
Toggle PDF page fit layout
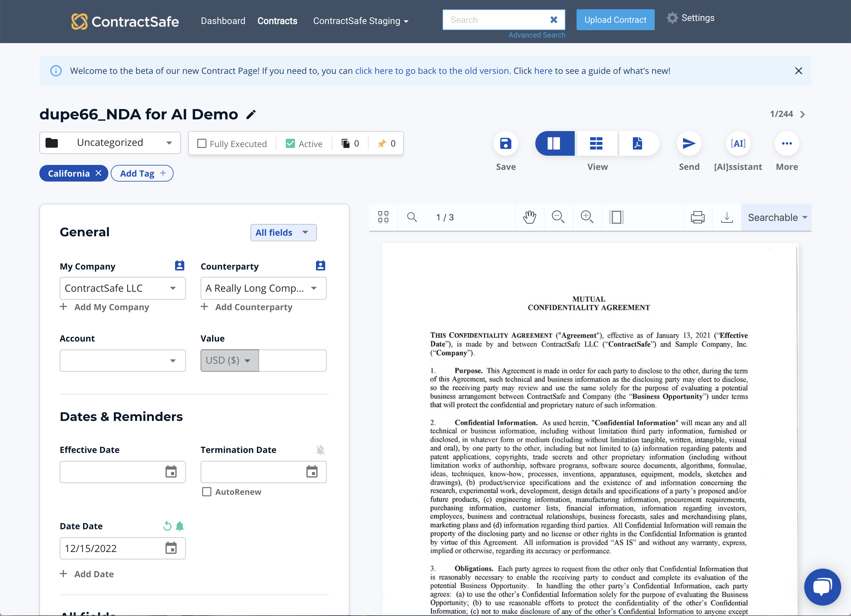616,217
